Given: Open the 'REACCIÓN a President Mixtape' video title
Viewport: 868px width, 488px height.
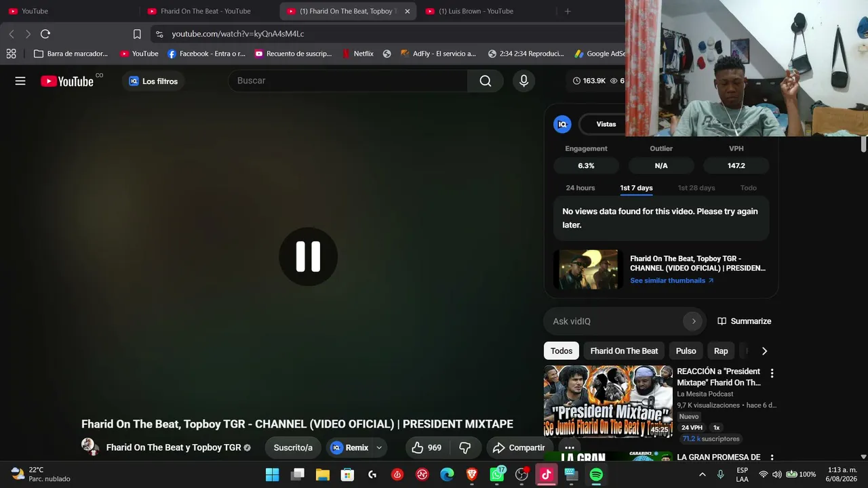Looking at the screenshot, I should click(719, 377).
